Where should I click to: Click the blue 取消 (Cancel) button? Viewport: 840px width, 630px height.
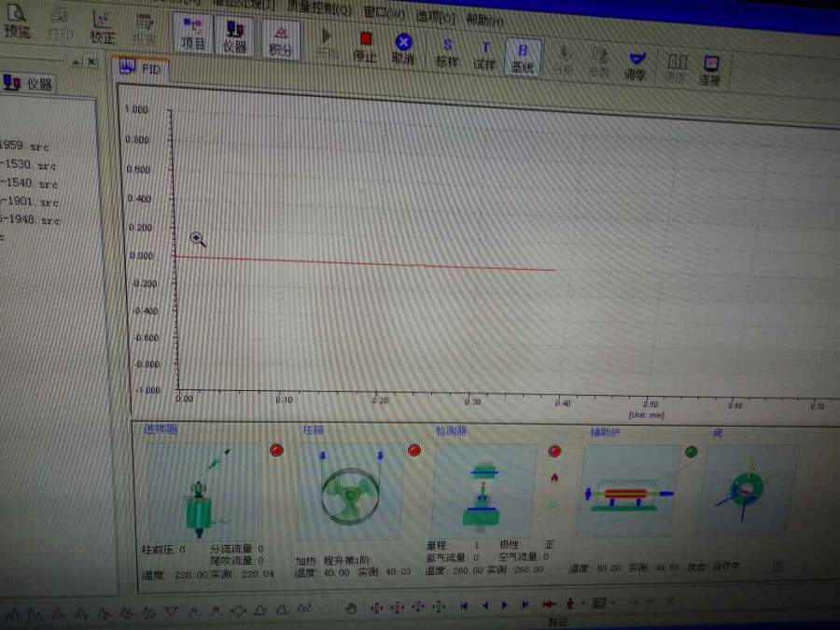tap(403, 49)
